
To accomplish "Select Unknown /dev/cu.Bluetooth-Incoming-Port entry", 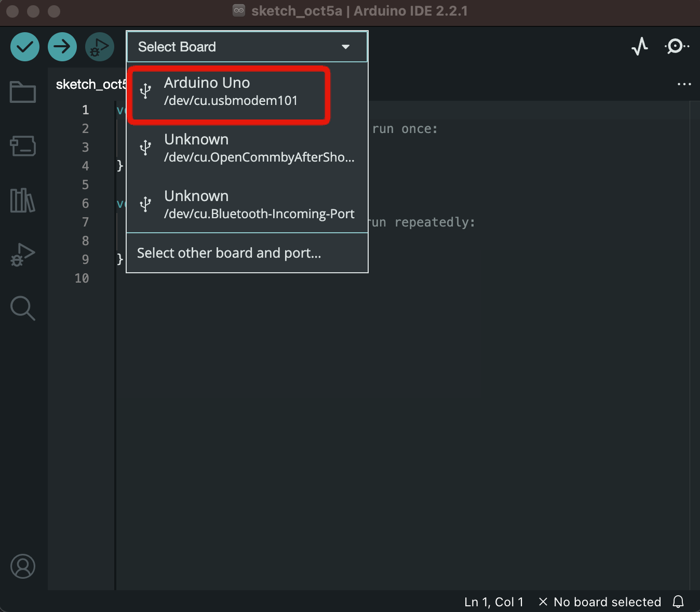I will (x=247, y=204).
